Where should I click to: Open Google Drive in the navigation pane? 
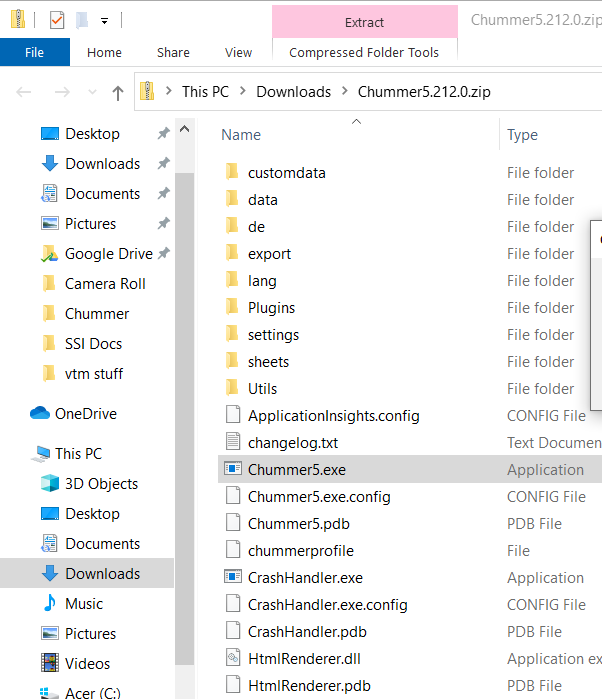click(x=109, y=254)
